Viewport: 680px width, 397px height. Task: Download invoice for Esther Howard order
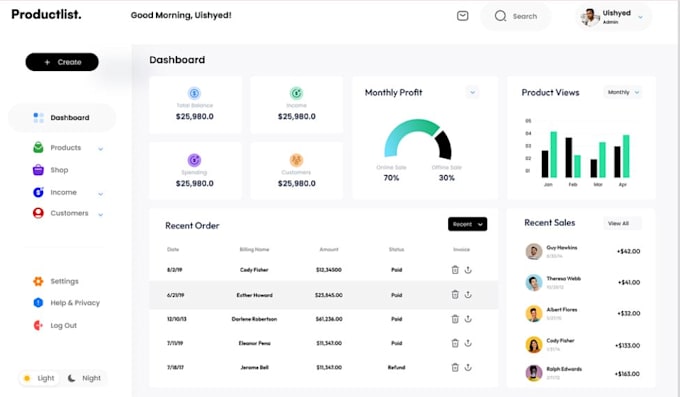[x=468, y=295]
